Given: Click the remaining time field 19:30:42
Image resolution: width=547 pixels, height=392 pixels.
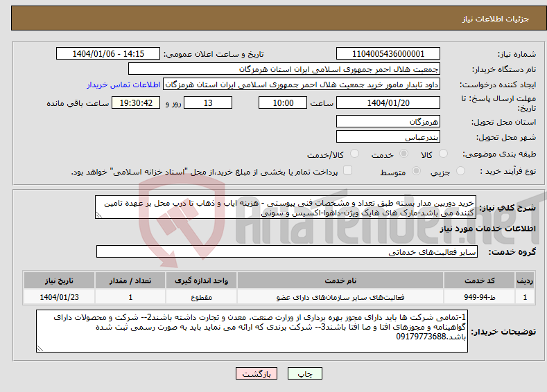Looking at the screenshot, I should (136, 103).
